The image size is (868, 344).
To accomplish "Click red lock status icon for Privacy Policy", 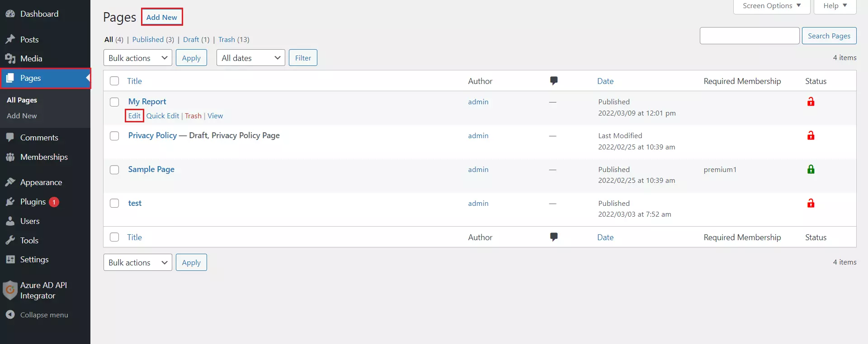I will pyautogui.click(x=811, y=135).
